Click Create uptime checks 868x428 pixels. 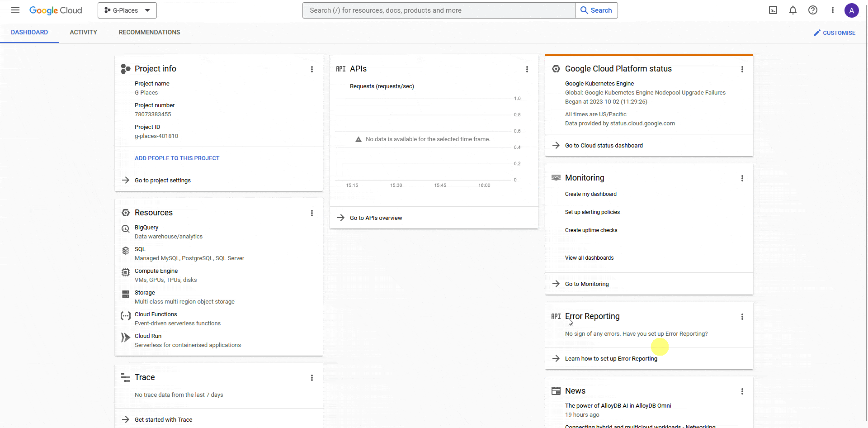[591, 230]
